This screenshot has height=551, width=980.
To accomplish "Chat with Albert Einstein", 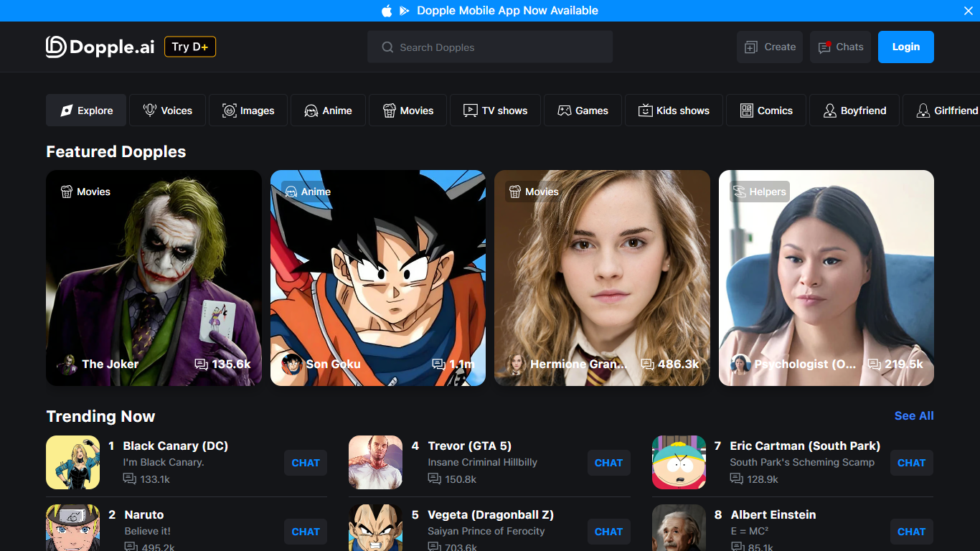I will coord(912,532).
